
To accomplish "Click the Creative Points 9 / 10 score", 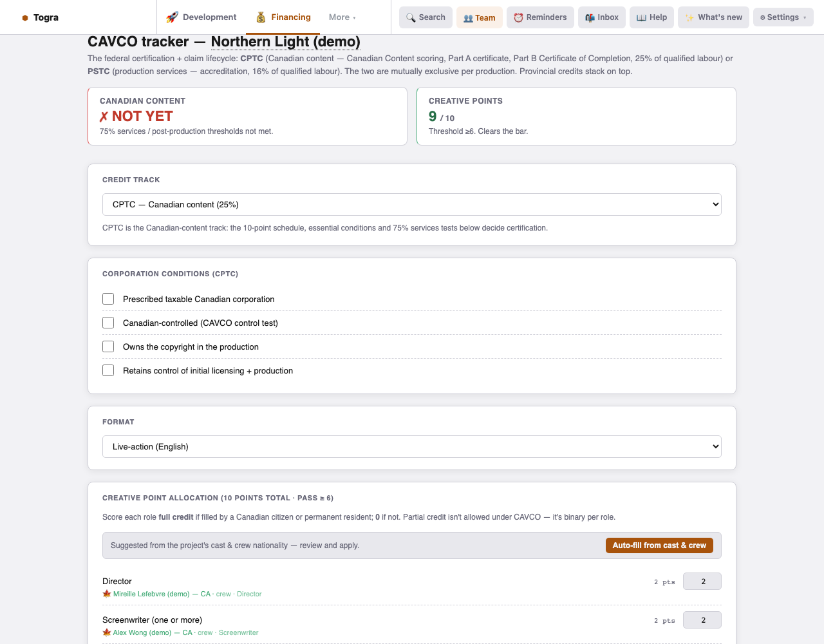I will [x=442, y=117].
